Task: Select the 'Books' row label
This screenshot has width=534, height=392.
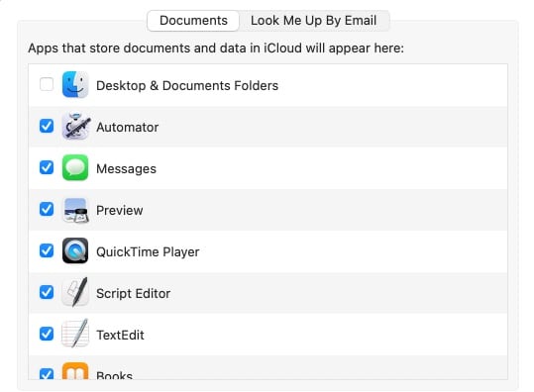Action: coord(115,375)
